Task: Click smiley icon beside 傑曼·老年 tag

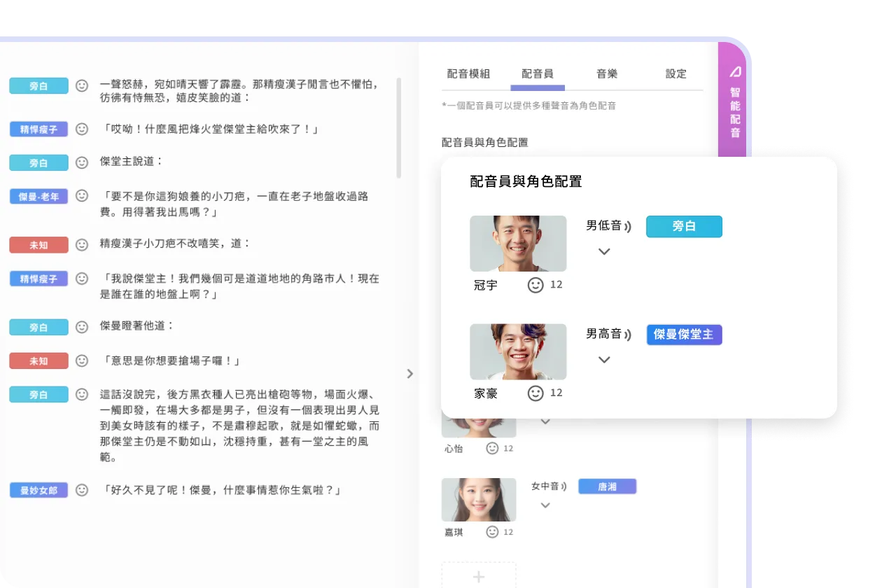Action: 82,196
